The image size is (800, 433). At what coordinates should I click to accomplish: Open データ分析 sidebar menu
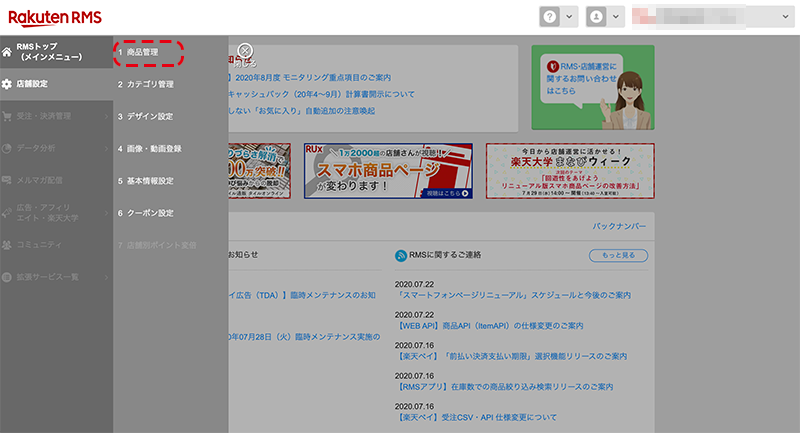(36, 148)
